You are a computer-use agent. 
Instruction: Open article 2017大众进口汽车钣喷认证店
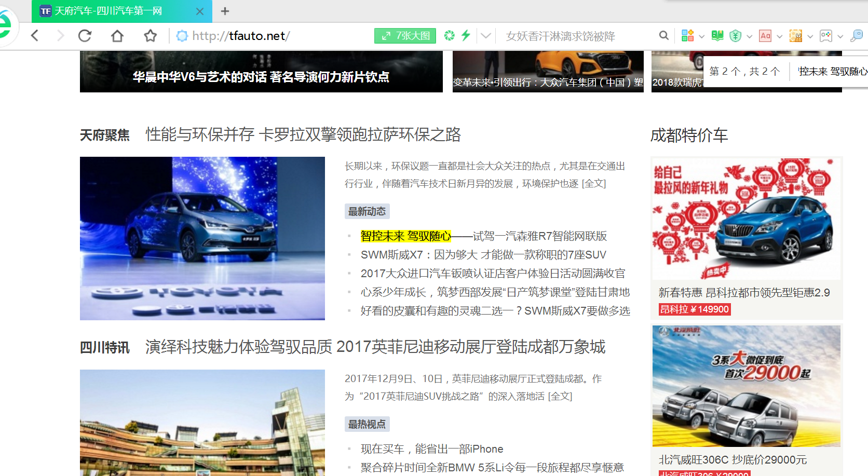point(493,274)
